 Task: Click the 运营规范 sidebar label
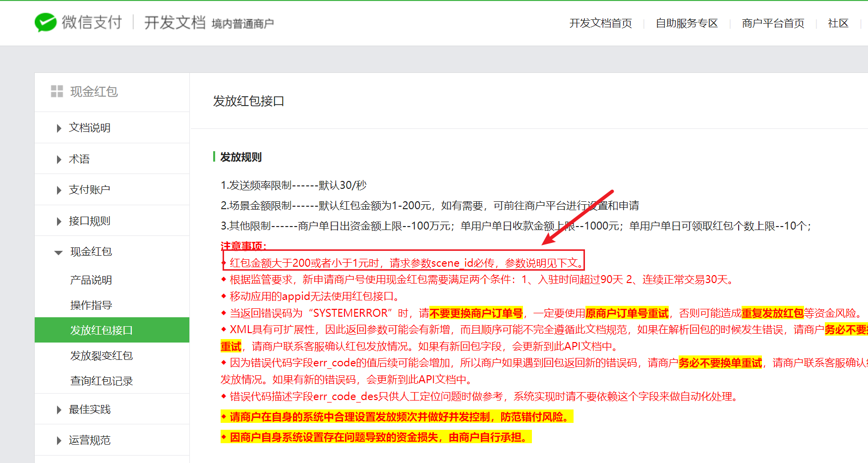(90, 440)
